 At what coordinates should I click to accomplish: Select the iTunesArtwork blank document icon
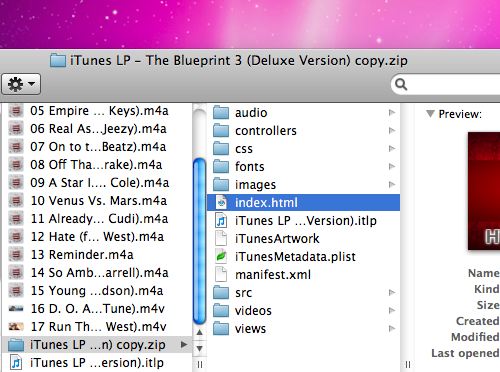(221, 238)
